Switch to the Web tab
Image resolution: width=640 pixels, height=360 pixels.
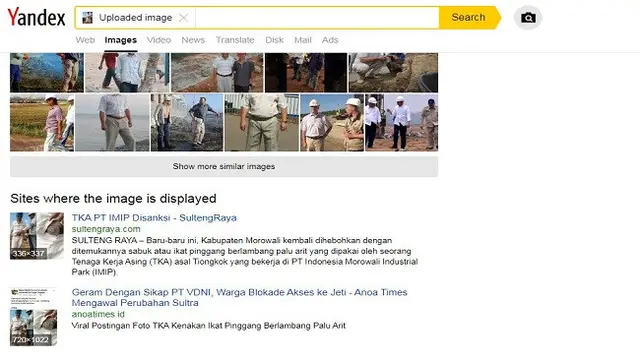click(85, 40)
